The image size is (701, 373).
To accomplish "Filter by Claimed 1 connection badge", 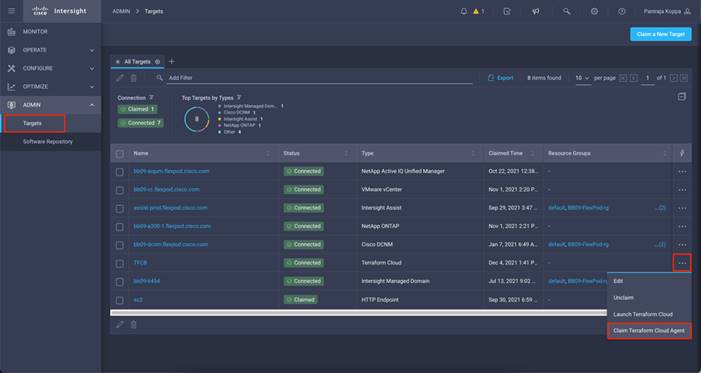I will click(137, 109).
